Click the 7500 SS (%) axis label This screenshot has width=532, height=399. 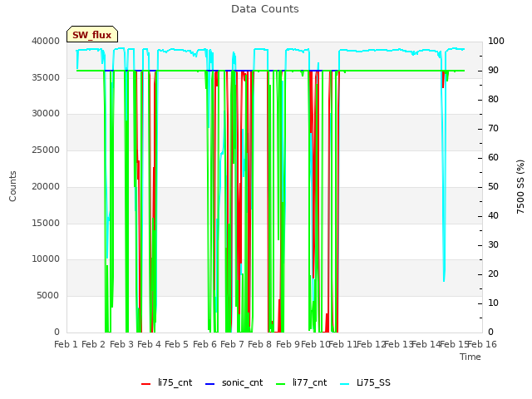click(x=520, y=186)
